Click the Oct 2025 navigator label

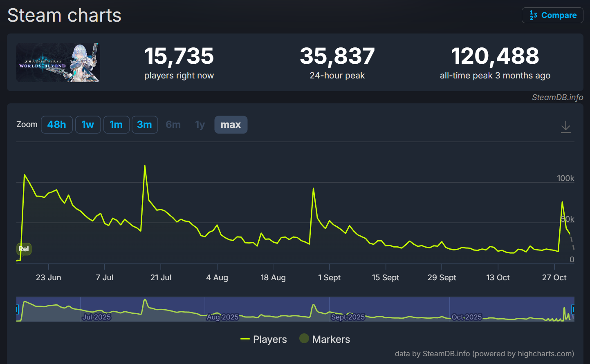[x=467, y=317]
